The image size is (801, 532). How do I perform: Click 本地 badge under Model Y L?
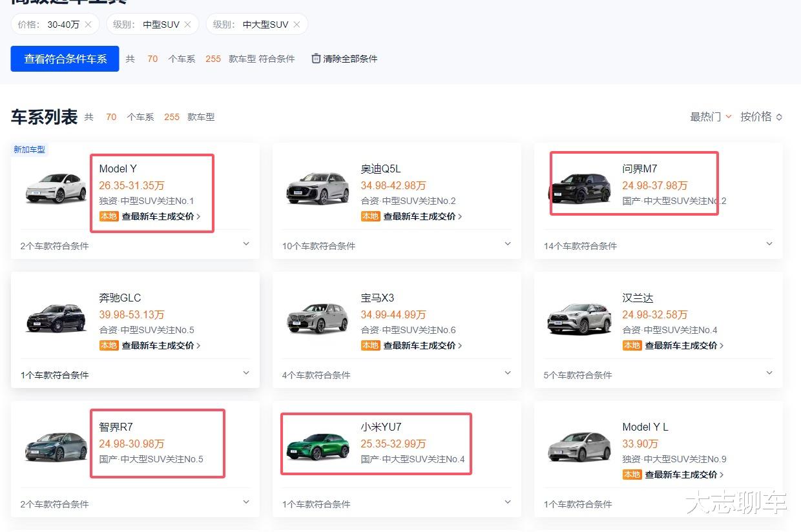click(x=632, y=475)
